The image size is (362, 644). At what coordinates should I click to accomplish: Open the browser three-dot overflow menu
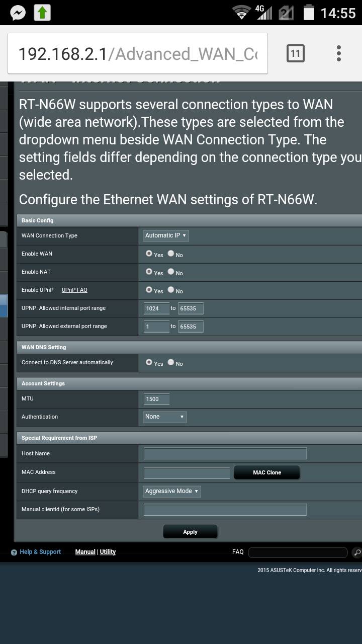tap(339, 53)
